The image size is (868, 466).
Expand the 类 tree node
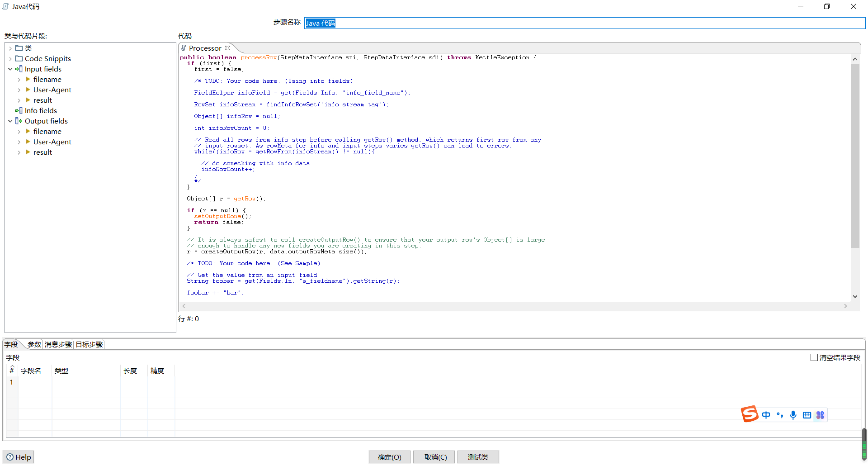pos(10,48)
